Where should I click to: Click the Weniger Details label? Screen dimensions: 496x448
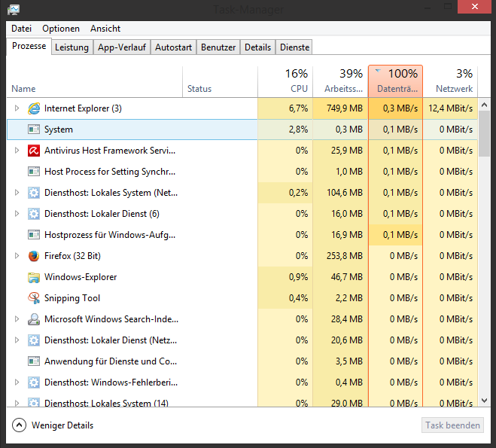pos(62,425)
